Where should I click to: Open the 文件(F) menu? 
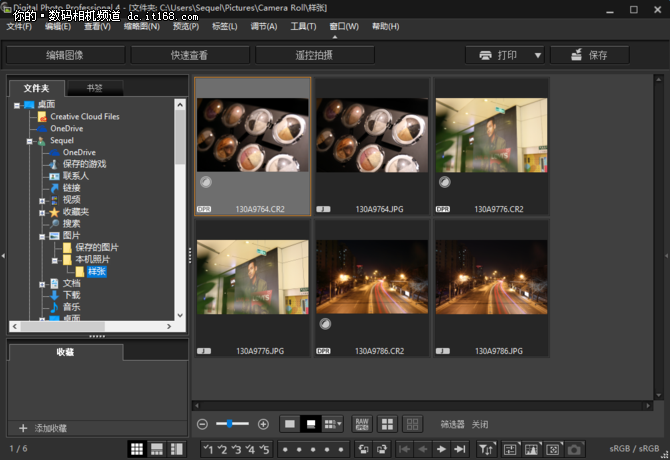tap(19, 26)
